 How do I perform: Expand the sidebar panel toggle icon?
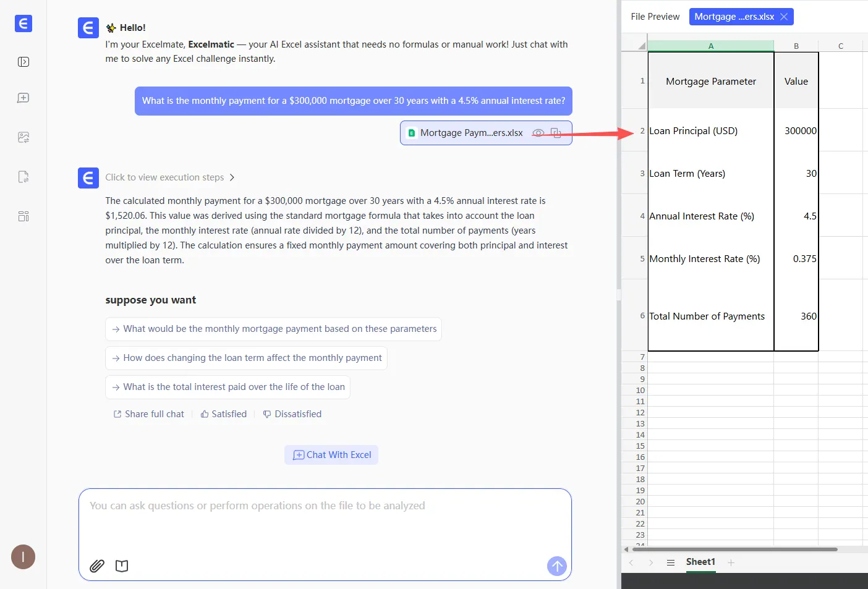(23, 62)
